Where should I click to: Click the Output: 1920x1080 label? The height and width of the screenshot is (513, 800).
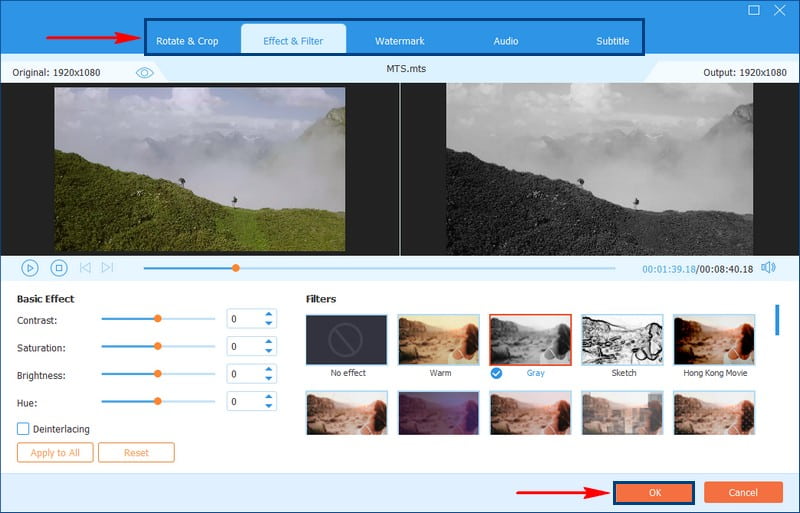click(745, 72)
